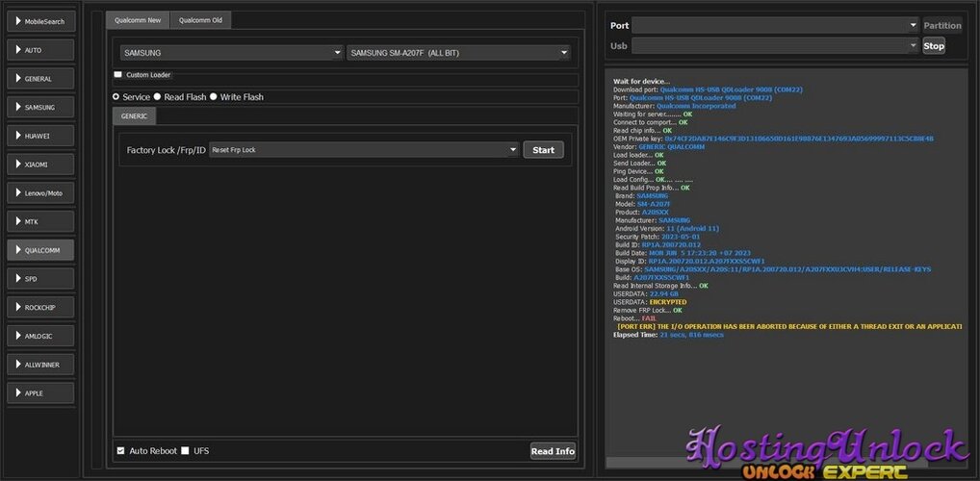Click the 'OEM Private key' log line
The width and height of the screenshot is (980, 481).
(x=773, y=139)
